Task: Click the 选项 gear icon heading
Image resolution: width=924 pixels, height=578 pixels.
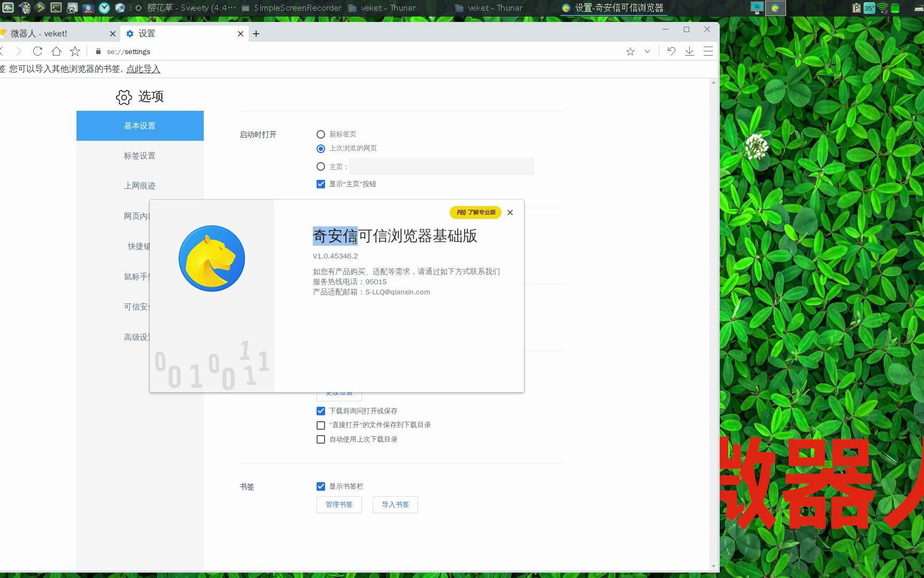Action: coord(124,97)
